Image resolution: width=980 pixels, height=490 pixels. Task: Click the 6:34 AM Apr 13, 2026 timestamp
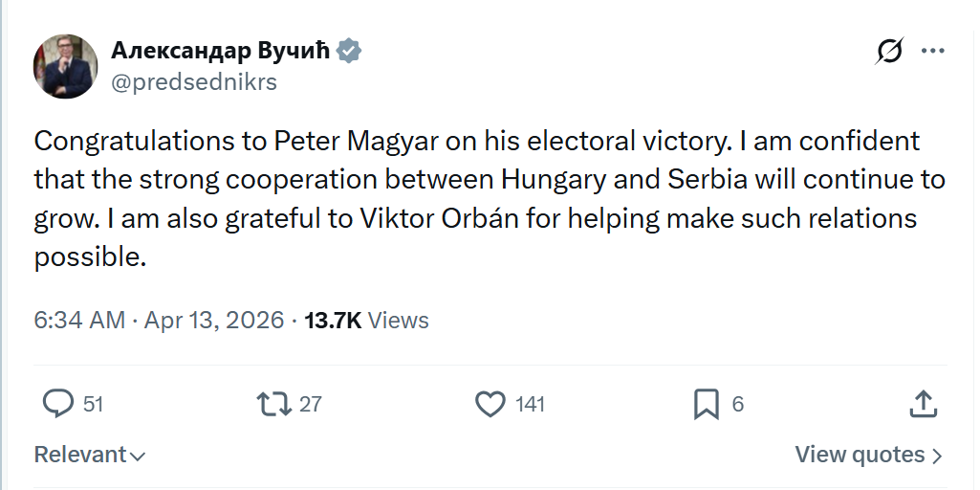coord(159,320)
